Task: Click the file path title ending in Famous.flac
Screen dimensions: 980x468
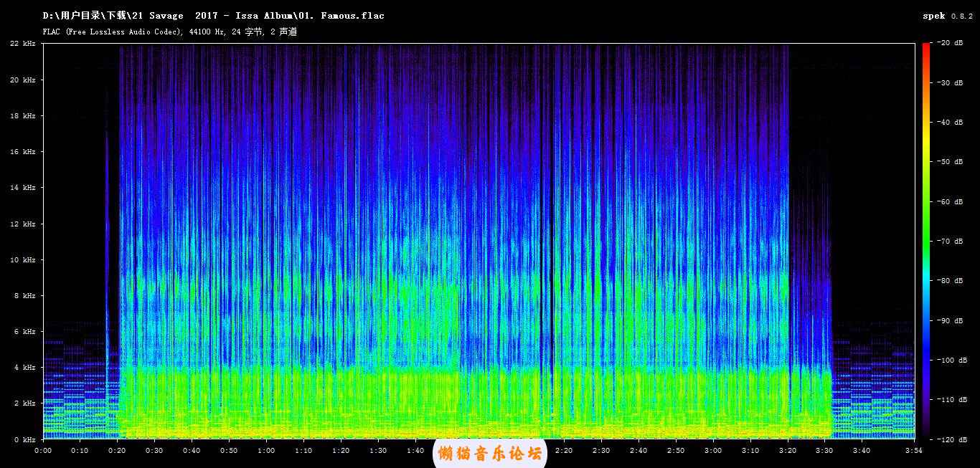Action: tap(213, 16)
